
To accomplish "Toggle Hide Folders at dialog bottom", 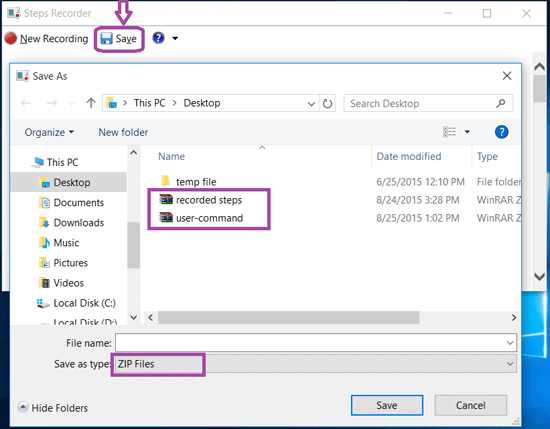I will point(53,408).
